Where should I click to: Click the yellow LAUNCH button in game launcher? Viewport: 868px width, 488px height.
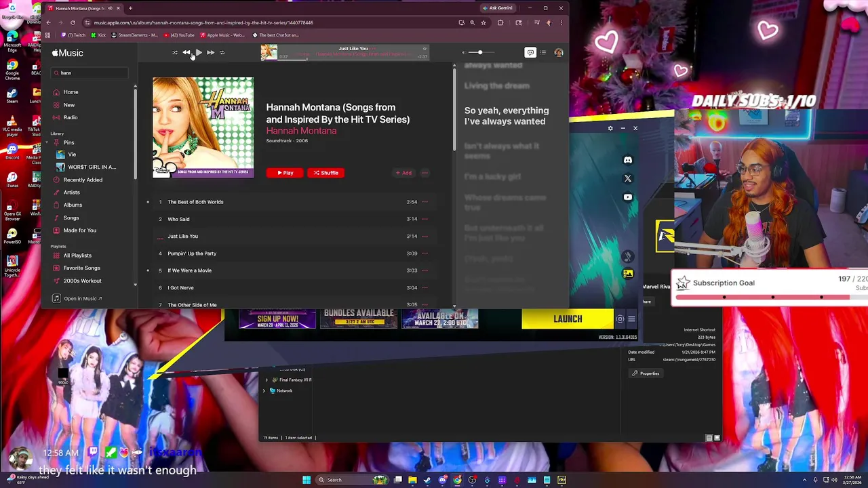tap(568, 319)
